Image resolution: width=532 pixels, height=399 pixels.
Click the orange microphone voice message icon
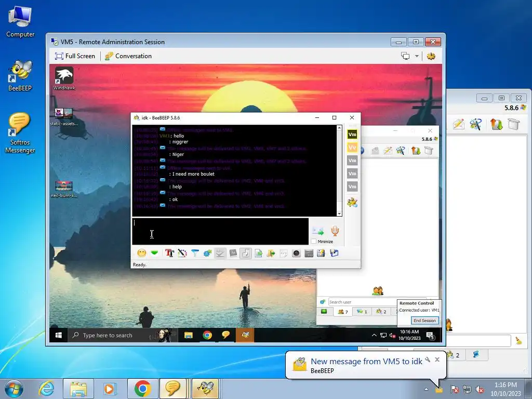pos(335,231)
